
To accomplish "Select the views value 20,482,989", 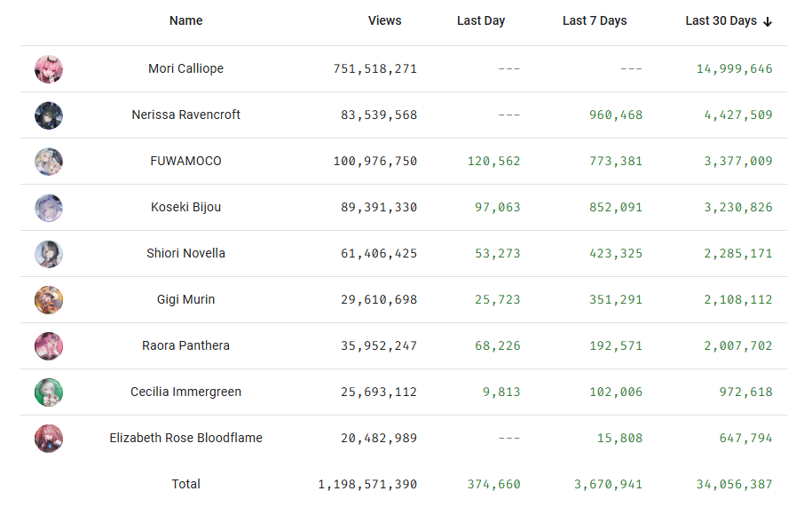I will pyautogui.click(x=379, y=439).
